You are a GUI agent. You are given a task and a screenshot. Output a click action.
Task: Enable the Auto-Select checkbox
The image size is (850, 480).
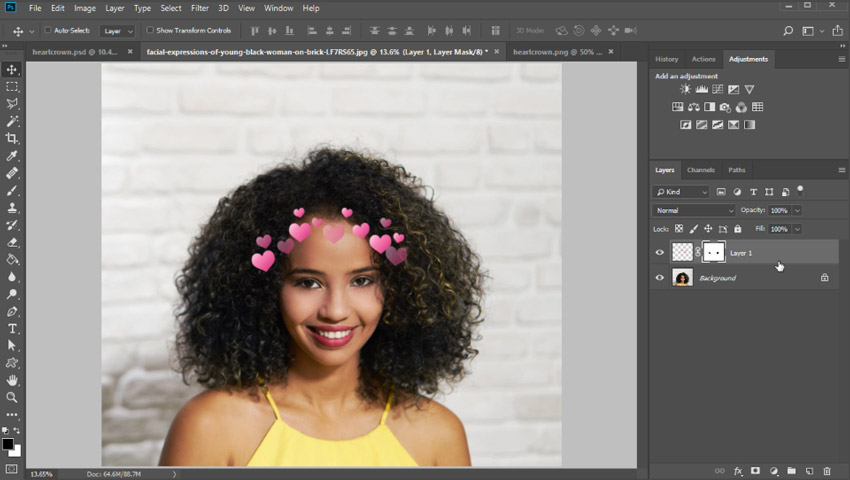[47, 31]
